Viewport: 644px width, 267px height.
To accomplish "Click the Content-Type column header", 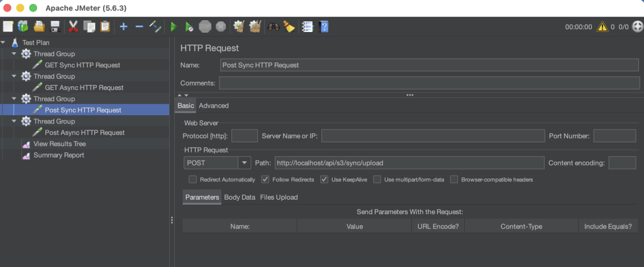I will tap(521, 226).
